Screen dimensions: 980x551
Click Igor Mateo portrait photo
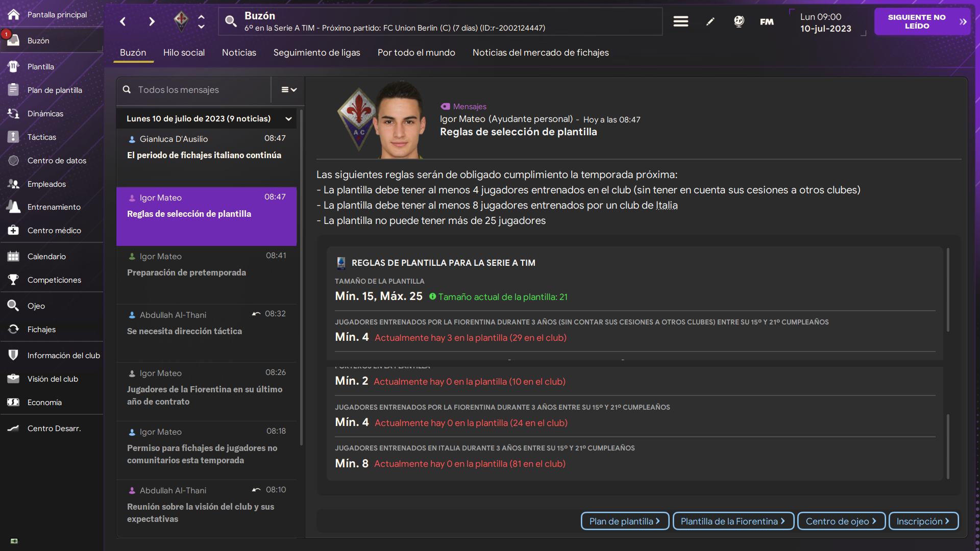(x=401, y=121)
